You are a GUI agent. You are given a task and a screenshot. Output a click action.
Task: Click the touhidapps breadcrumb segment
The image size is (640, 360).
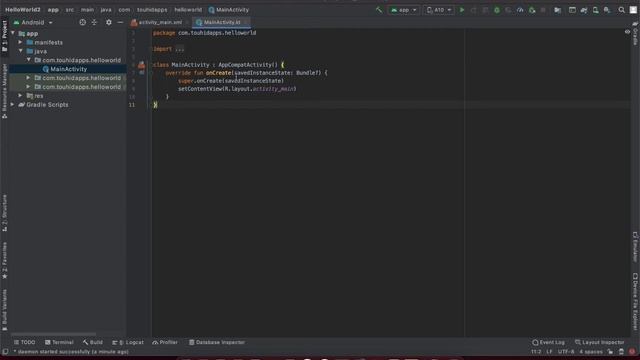coord(152,10)
